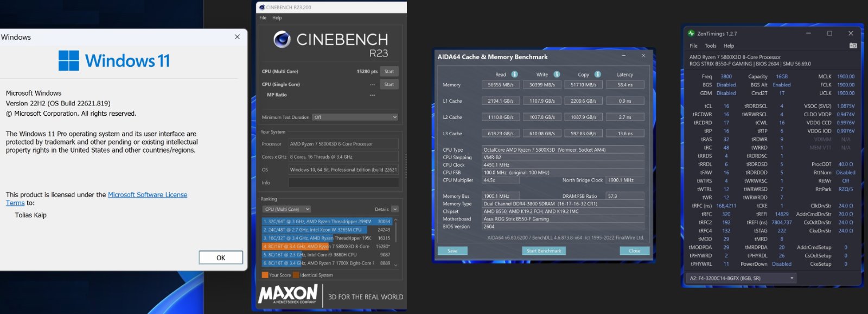Click Start Benchmark in AIDA64
Viewport: 868px width, 314px height.
click(544, 251)
